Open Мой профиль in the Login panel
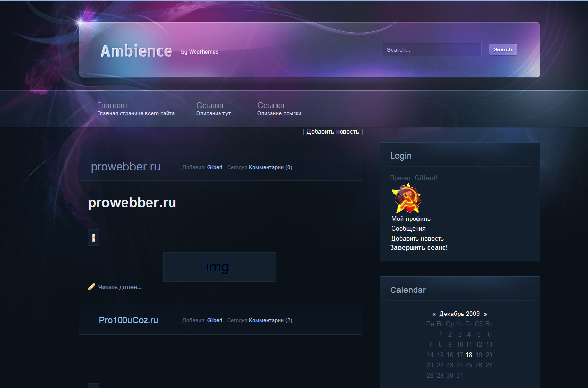Screen dimensions: 588x388 click(411, 219)
